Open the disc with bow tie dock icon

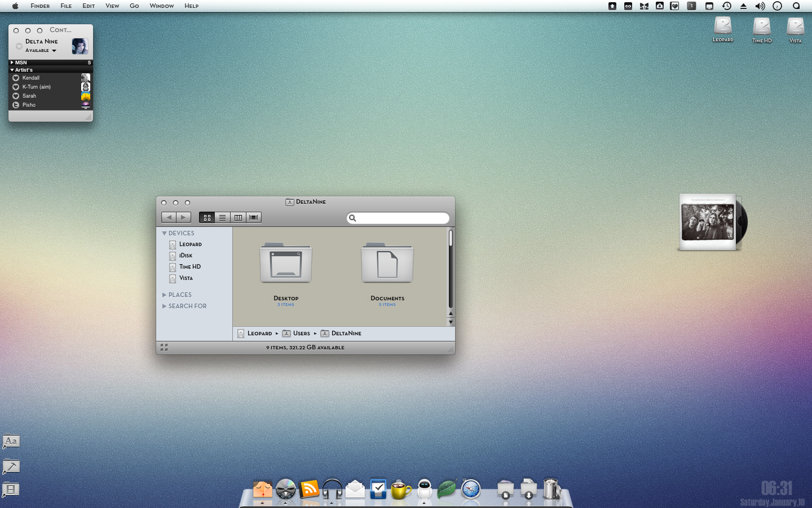point(286,489)
